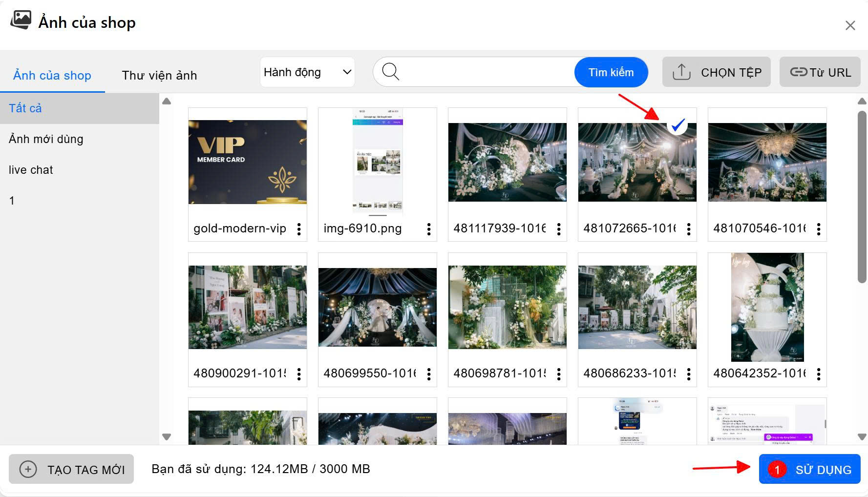The image size is (868, 497).
Task: Open options menu for gold-modern-vip image
Action: tap(299, 229)
